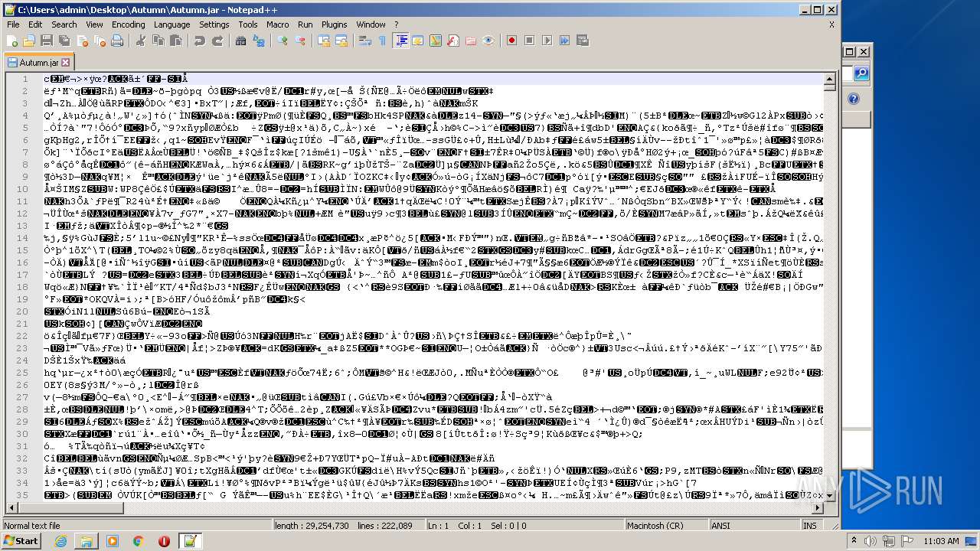Play back recorded macro icon

tap(547, 41)
